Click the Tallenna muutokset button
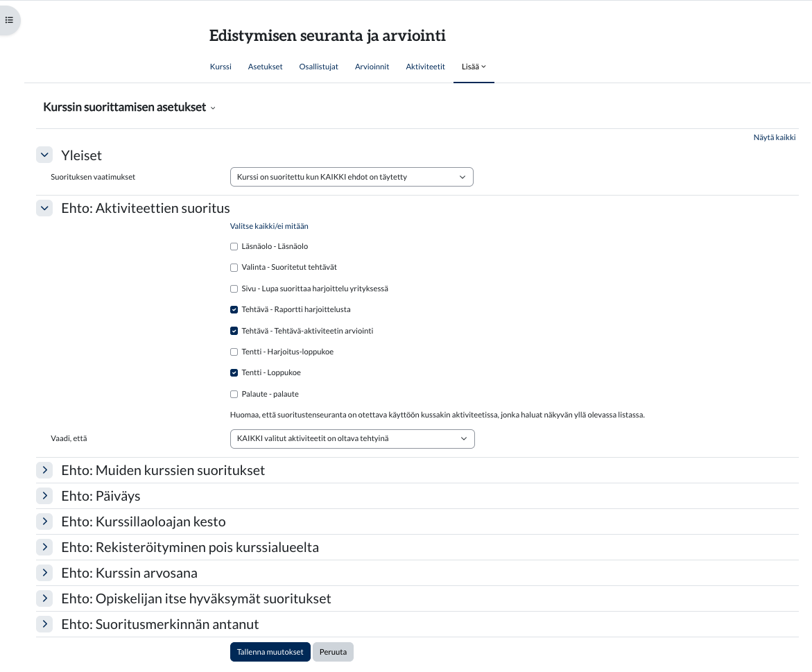 (270, 652)
